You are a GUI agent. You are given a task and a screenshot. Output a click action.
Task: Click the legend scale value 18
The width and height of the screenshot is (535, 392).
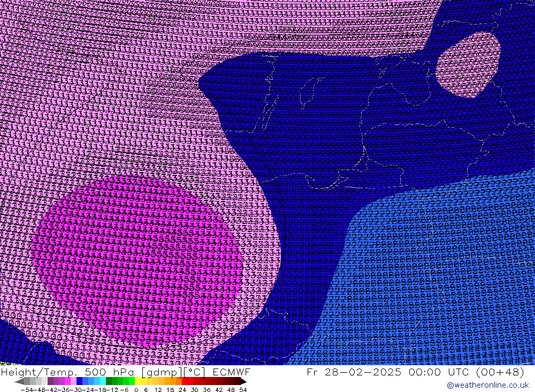pos(170,390)
